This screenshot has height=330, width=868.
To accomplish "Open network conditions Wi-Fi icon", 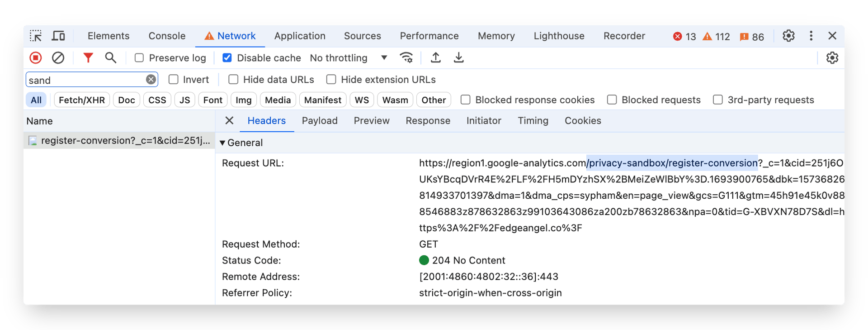I will pos(406,58).
